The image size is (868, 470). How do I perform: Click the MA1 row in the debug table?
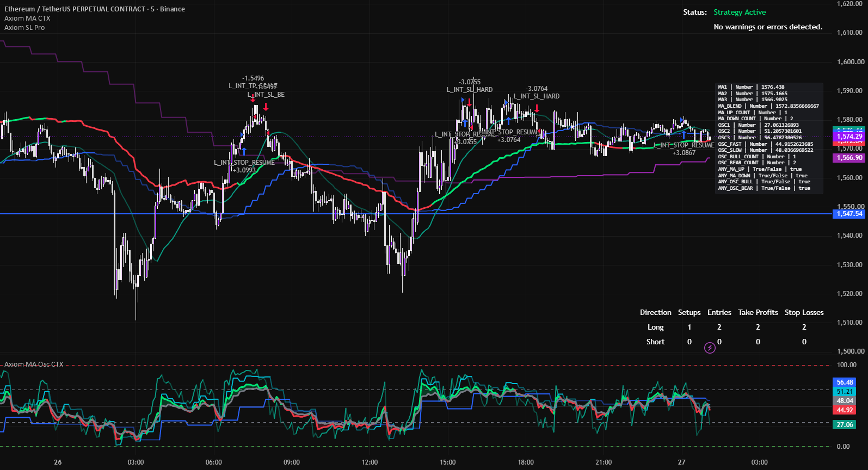751,87
